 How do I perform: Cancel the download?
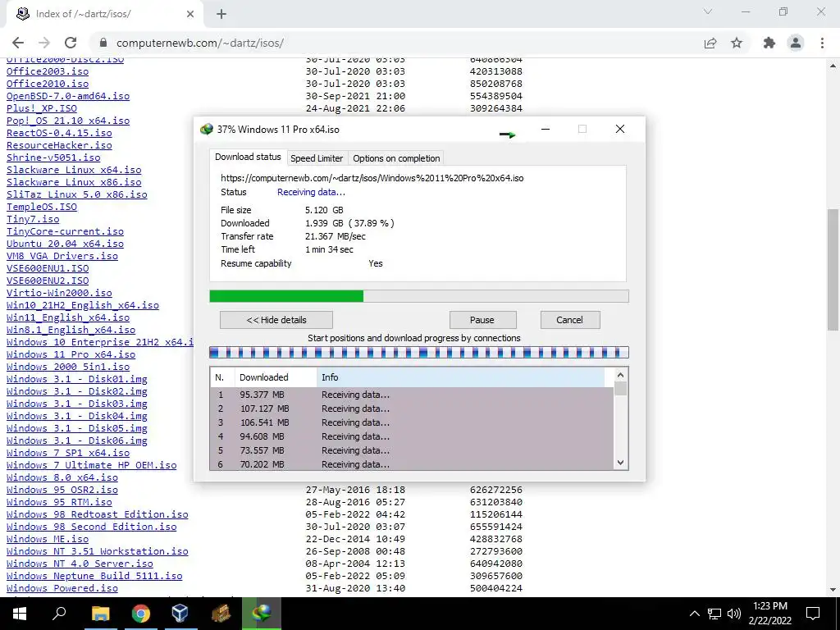pyautogui.click(x=569, y=320)
